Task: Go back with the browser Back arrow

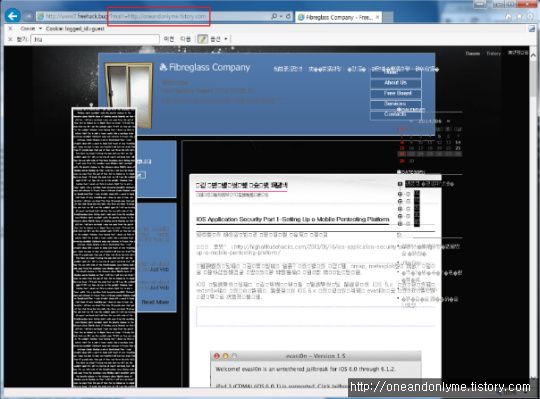Action: click(12, 16)
